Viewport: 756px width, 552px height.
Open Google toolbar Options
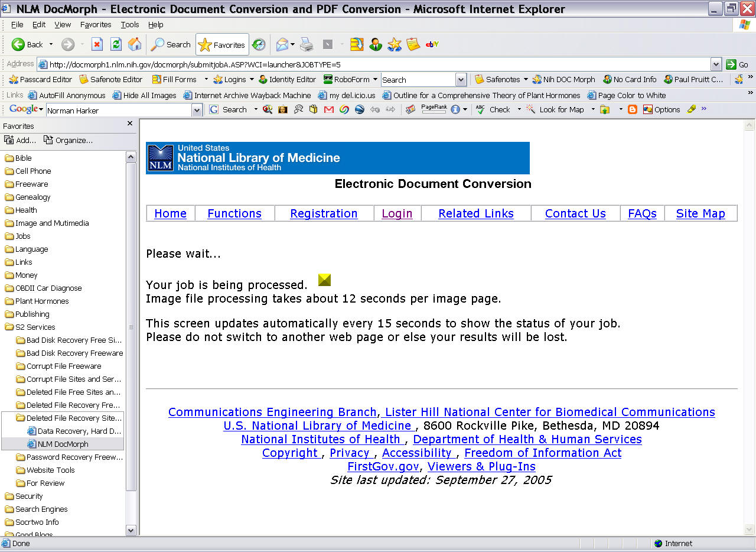pyautogui.click(x=661, y=109)
